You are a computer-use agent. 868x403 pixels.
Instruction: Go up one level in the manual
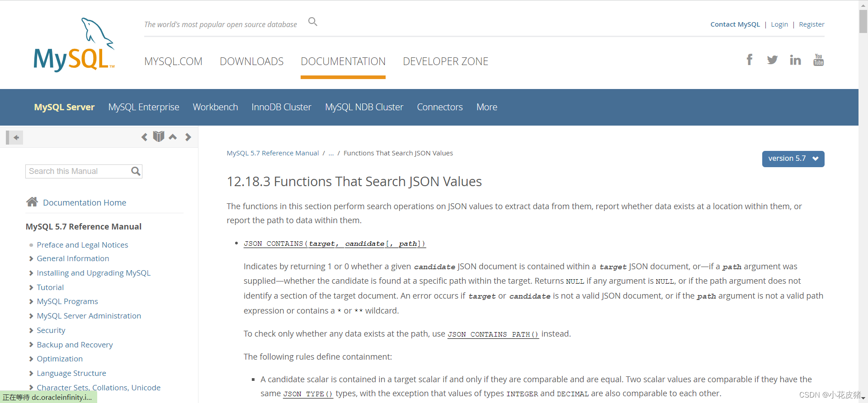coord(173,137)
